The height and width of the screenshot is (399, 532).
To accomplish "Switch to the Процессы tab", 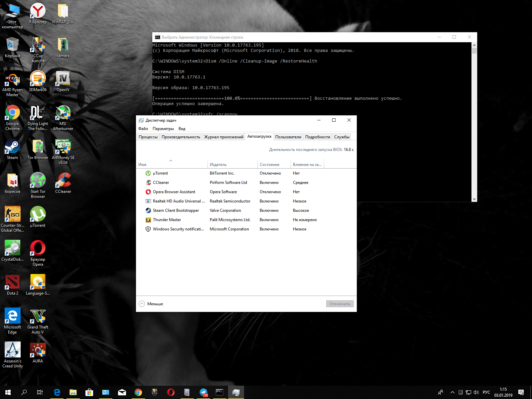I will [148, 137].
